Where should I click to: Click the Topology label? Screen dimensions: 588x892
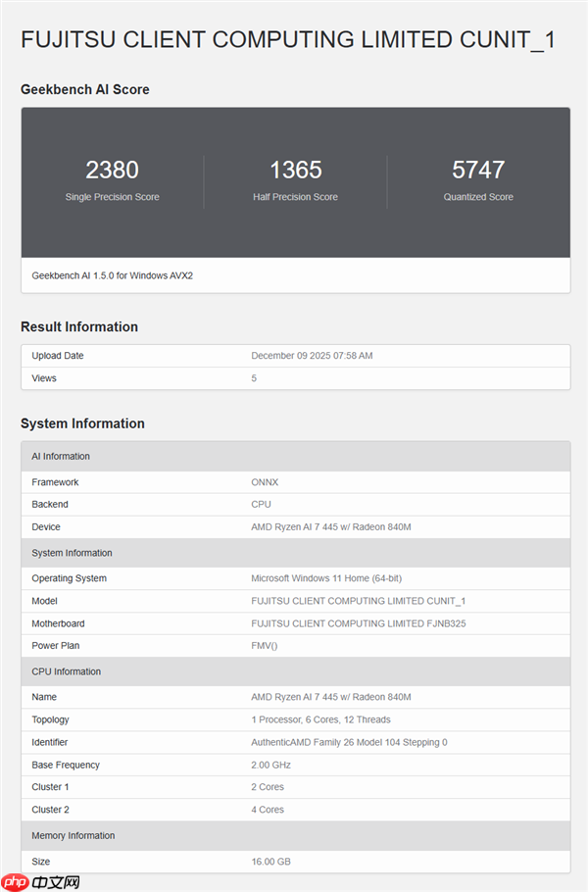point(50,720)
